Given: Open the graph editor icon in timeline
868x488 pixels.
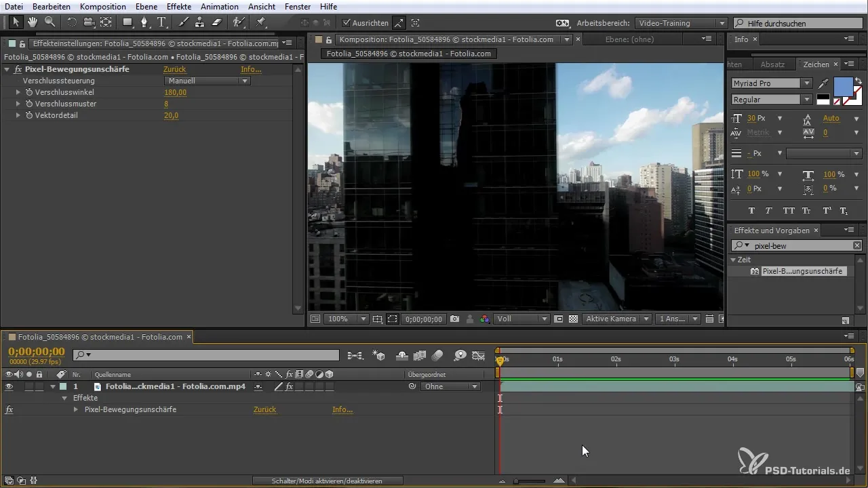Looking at the screenshot, I should (479, 354).
